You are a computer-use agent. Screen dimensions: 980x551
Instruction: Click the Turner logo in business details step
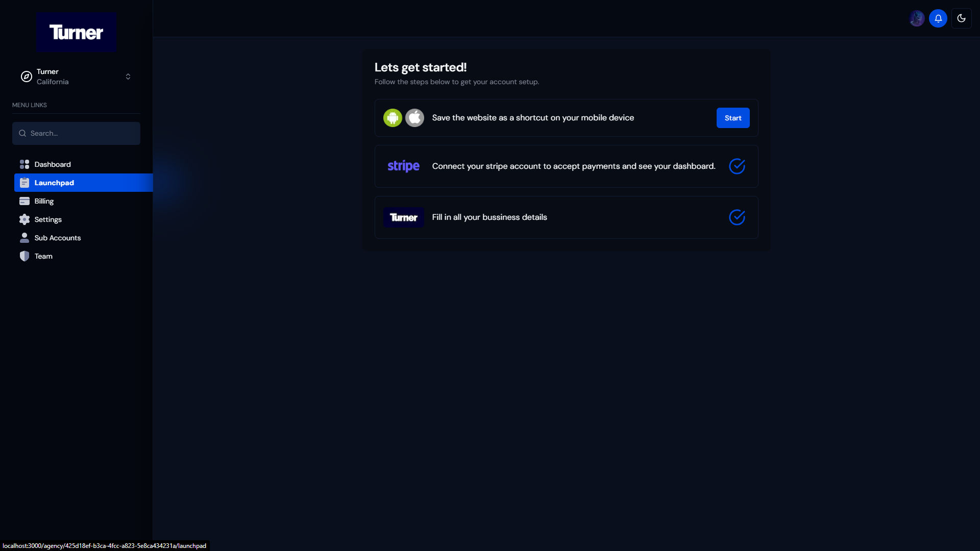pos(403,217)
